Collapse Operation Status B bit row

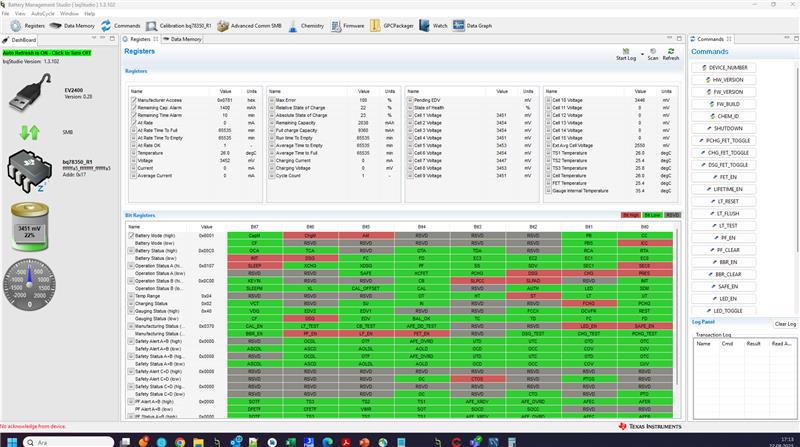pyautogui.click(x=131, y=281)
